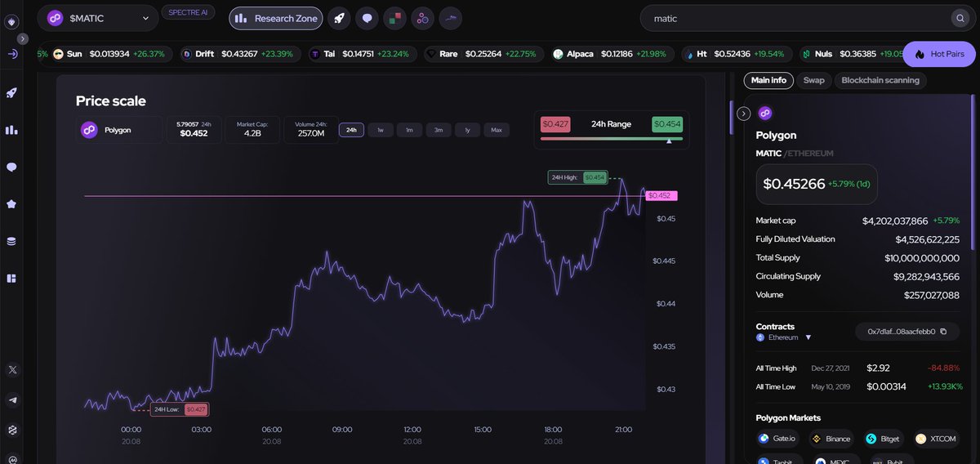980x464 pixels.
Task: Open the sidebar rocket launch icon
Action: click(x=11, y=92)
